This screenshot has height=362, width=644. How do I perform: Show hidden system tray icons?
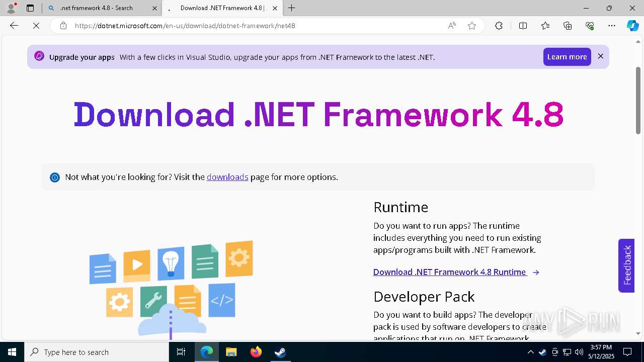(x=530, y=352)
